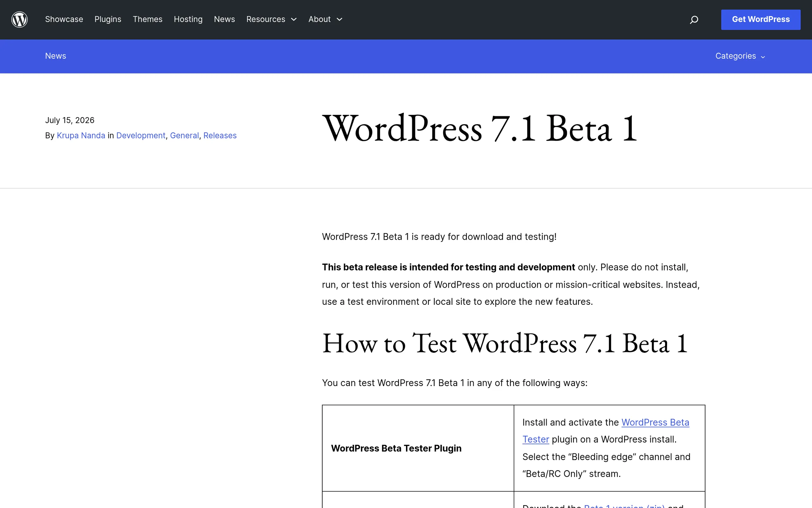Open the Development category link
The image size is (812, 508).
pyautogui.click(x=141, y=135)
